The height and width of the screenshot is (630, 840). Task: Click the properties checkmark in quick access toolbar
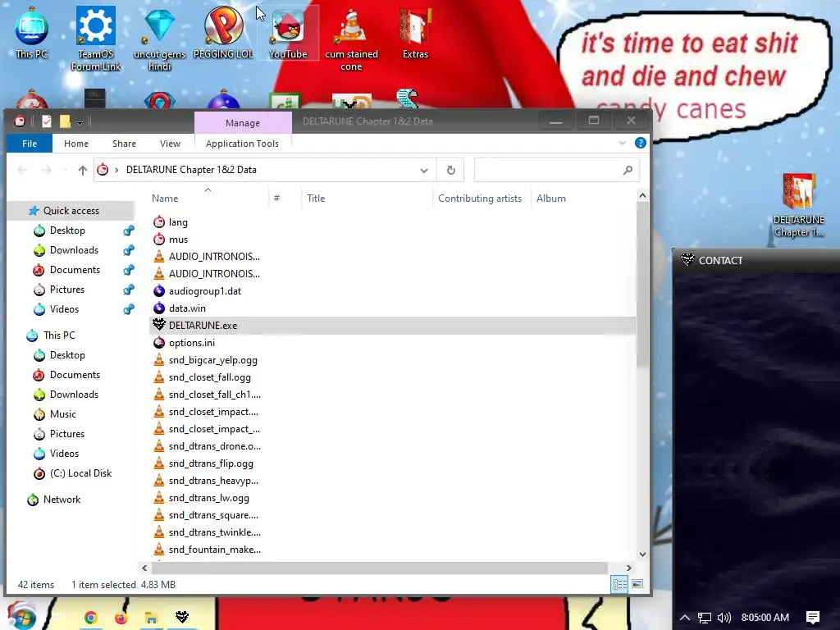point(47,121)
